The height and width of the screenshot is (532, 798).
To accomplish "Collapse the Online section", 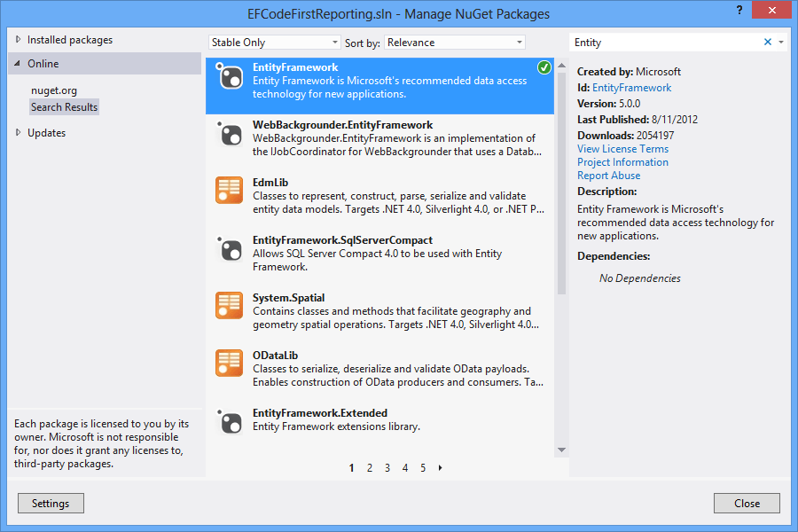I will [18, 64].
